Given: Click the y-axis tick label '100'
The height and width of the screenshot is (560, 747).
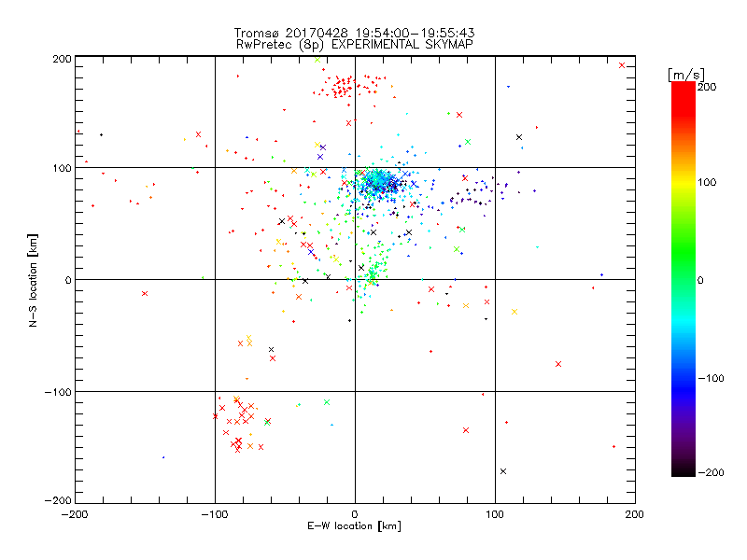Looking at the screenshot, I should click(x=62, y=168).
